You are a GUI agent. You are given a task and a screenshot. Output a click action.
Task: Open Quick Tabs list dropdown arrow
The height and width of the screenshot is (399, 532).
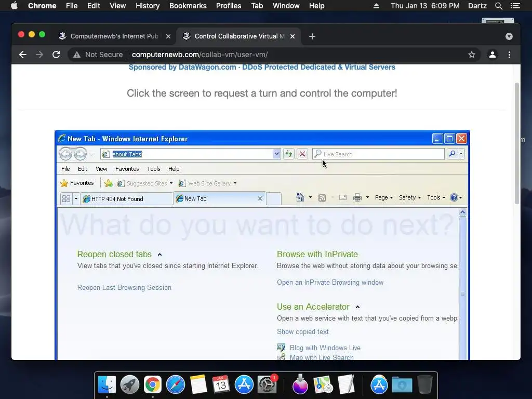[76, 199]
